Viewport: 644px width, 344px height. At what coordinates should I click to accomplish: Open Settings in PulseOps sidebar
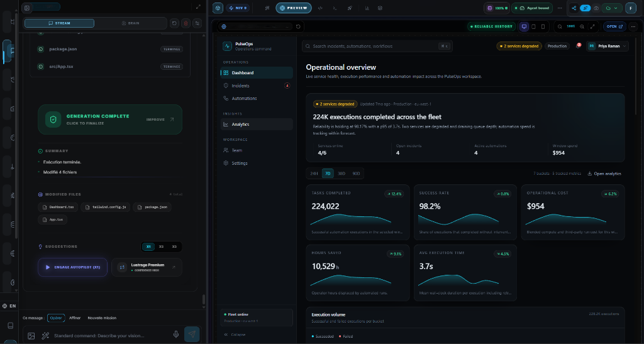click(x=257, y=163)
